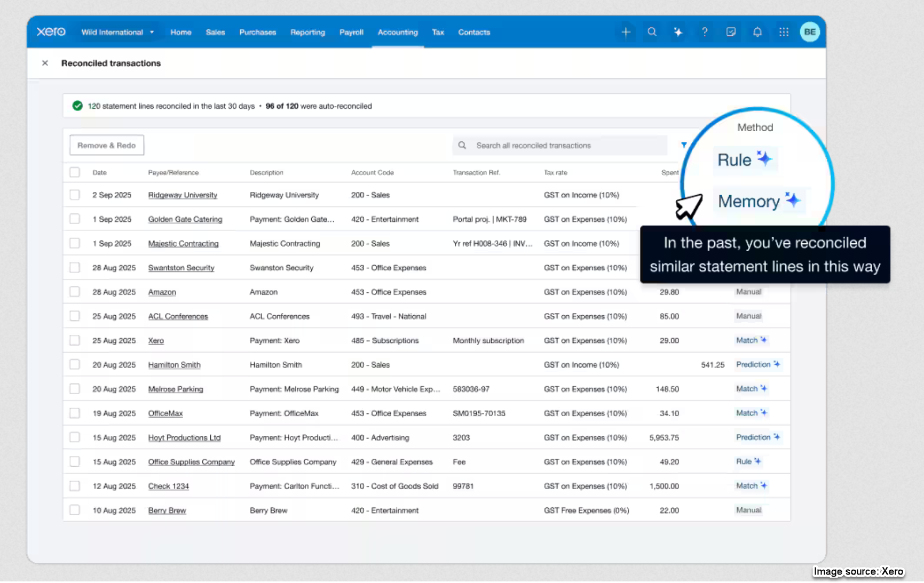924x583 pixels.
Task: Open the plus create-new icon
Action: pos(626,32)
